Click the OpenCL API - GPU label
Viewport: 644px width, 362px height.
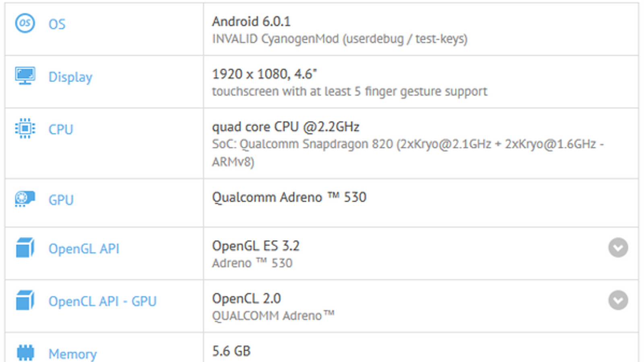[x=102, y=301]
